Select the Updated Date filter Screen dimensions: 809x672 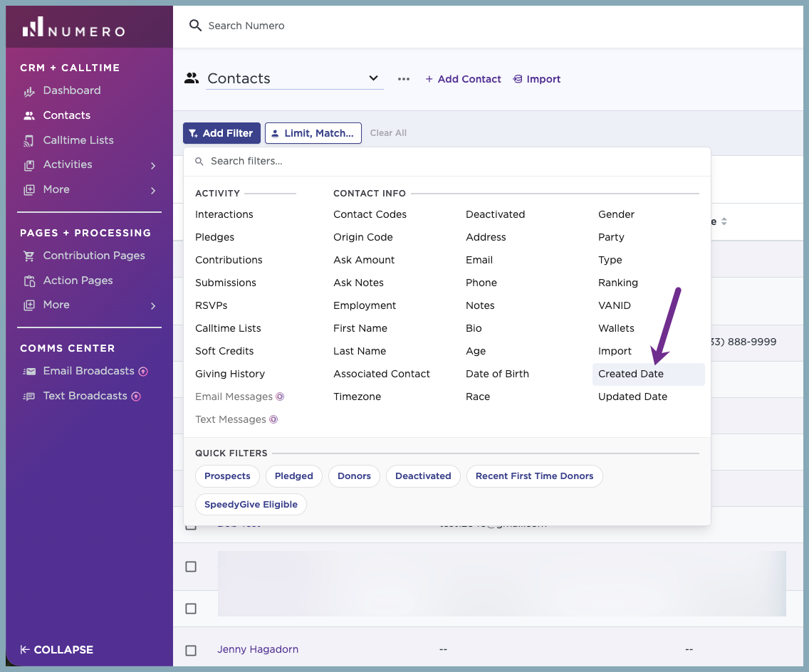(632, 397)
